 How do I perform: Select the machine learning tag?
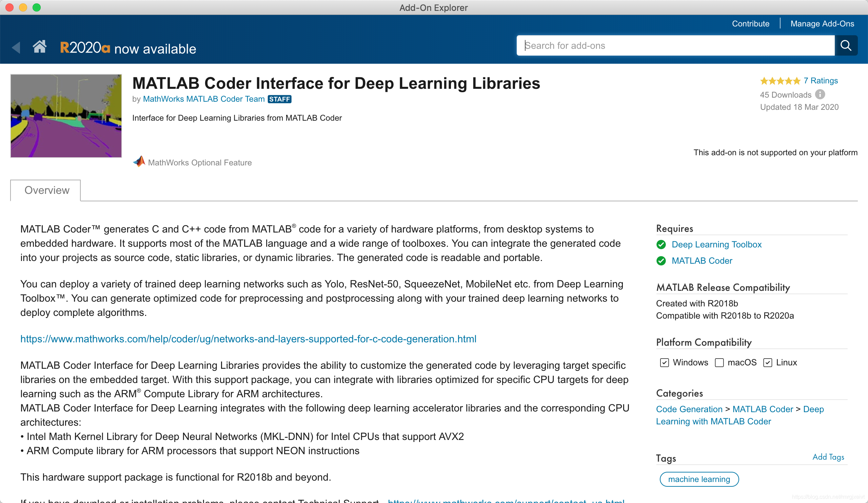click(699, 479)
